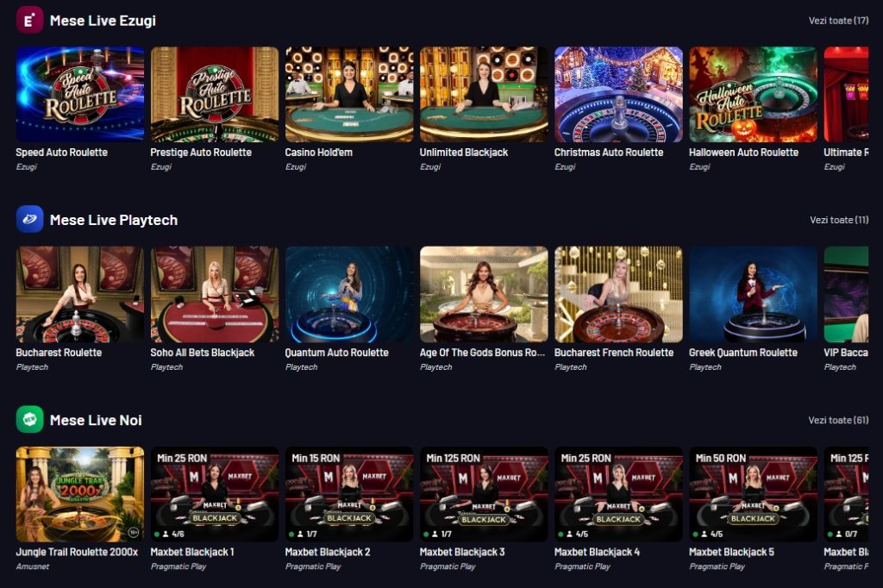Click the 4/6 seats indicator on Maxbet Blackjack 1
The width and height of the screenshot is (883, 588).
(x=170, y=534)
